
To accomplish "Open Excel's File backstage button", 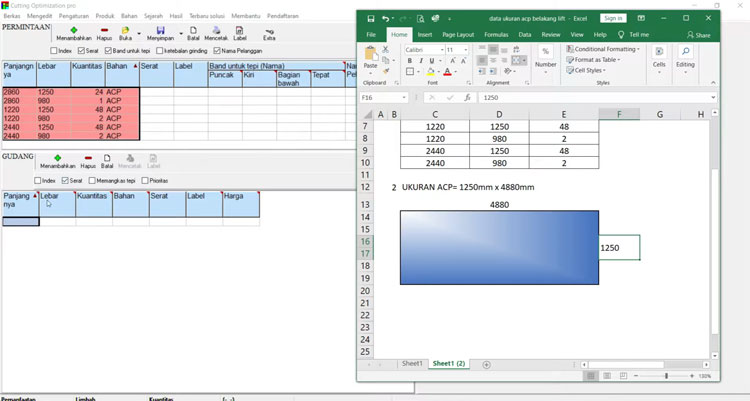I will (371, 34).
